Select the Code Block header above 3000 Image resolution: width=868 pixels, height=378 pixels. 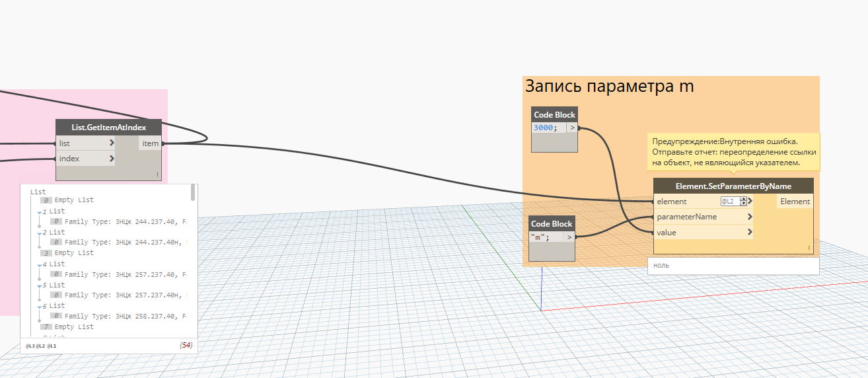tap(554, 114)
